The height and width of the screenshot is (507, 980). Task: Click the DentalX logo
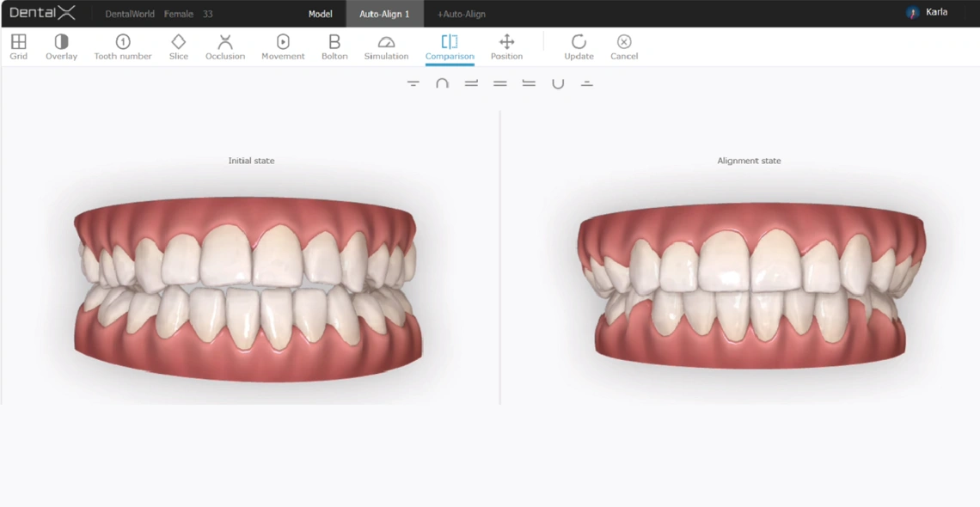click(42, 13)
